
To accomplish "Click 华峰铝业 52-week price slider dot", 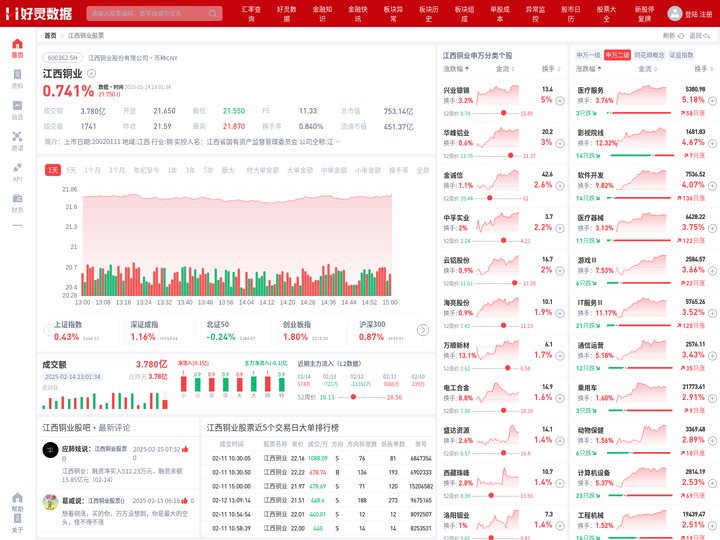I will pyautogui.click(x=510, y=156).
